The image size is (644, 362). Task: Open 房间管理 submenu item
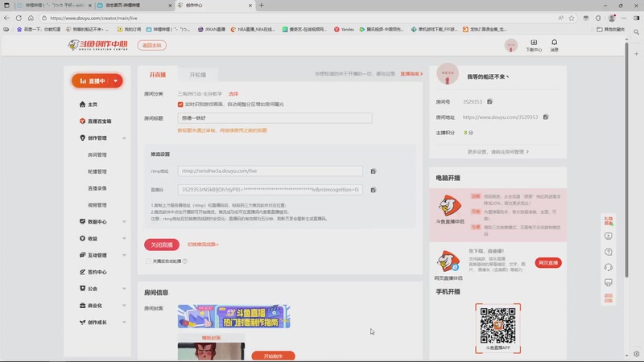coord(97,154)
